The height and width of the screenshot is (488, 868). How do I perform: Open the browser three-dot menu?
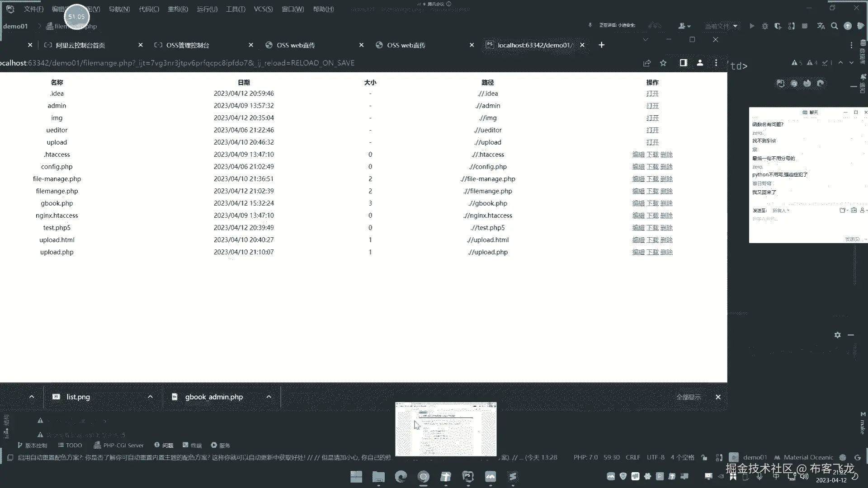coord(716,63)
